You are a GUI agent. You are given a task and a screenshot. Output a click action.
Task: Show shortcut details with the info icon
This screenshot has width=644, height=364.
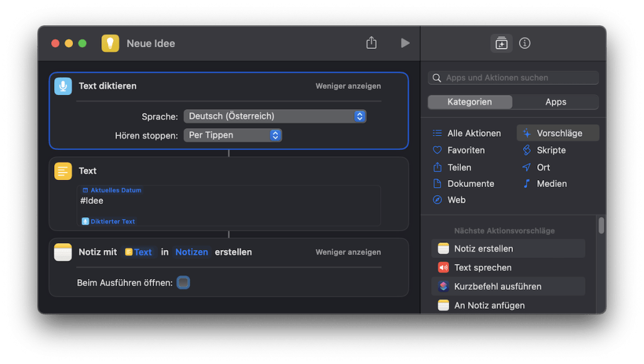pos(525,43)
